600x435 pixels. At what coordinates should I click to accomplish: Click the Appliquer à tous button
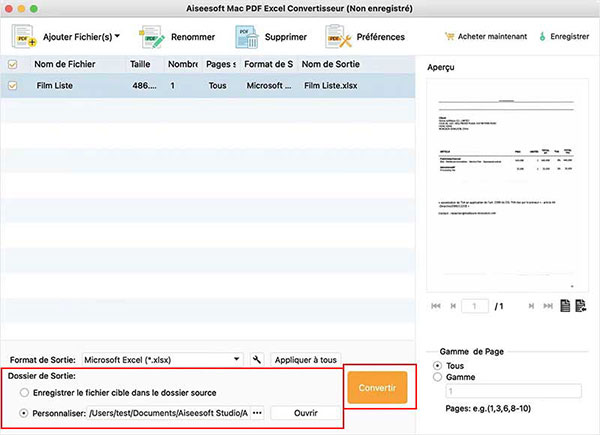[x=305, y=360]
